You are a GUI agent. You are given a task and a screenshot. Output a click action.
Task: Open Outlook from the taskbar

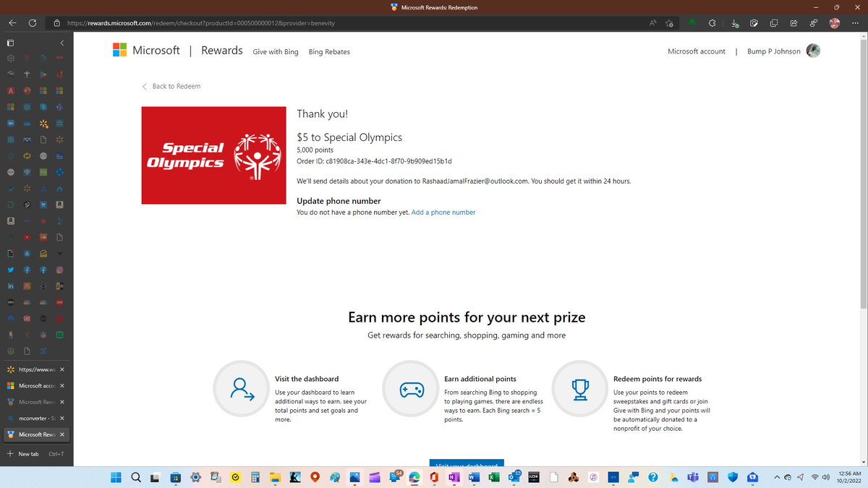(x=514, y=477)
